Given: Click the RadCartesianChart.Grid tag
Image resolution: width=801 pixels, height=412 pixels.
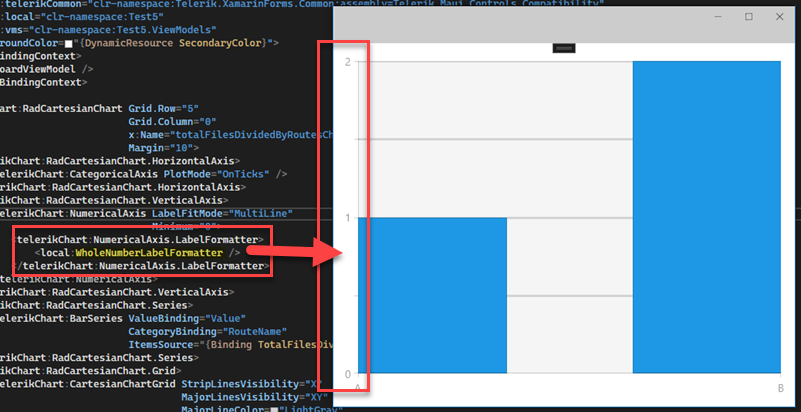Looking at the screenshot, I should pyautogui.click(x=111, y=371).
